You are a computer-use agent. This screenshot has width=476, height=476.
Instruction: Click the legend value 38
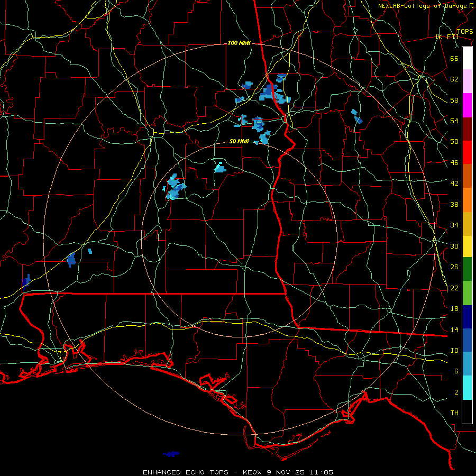point(454,204)
